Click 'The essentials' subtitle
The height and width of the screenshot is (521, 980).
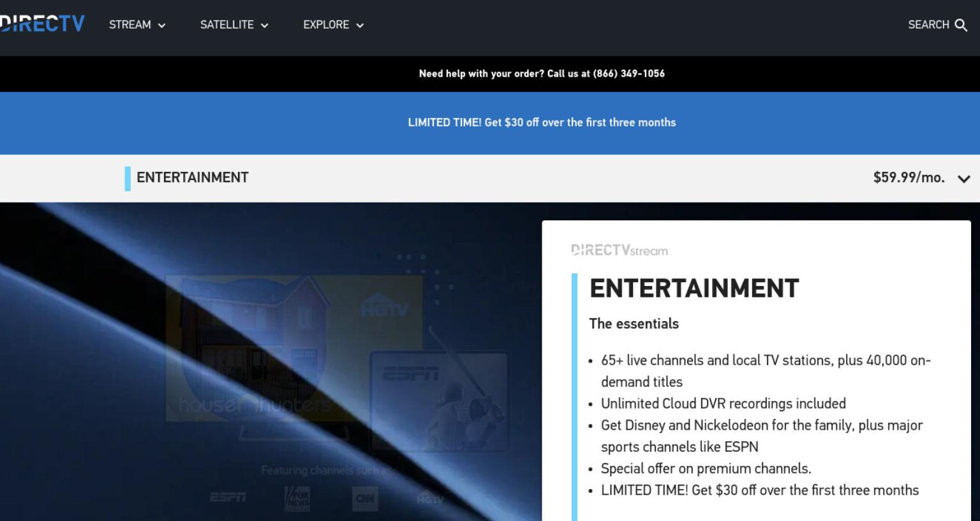(634, 324)
